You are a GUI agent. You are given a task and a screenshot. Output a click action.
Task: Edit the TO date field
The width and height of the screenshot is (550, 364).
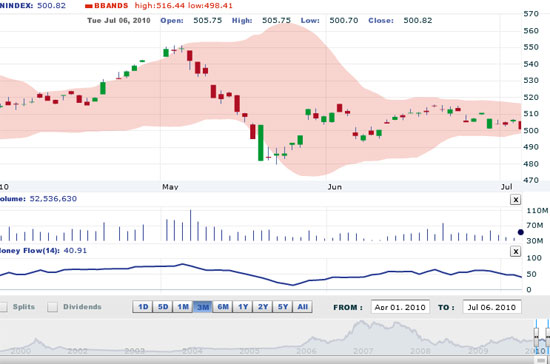pyautogui.click(x=492, y=307)
